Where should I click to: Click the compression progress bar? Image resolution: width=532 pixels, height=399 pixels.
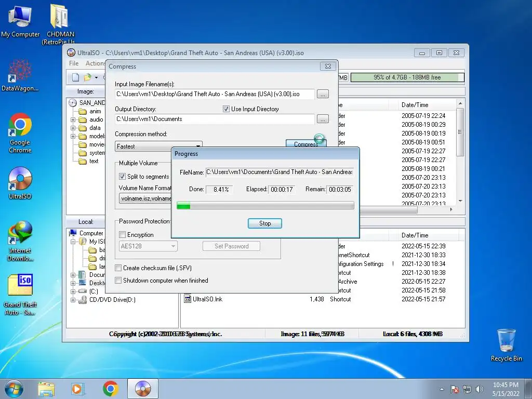point(265,205)
